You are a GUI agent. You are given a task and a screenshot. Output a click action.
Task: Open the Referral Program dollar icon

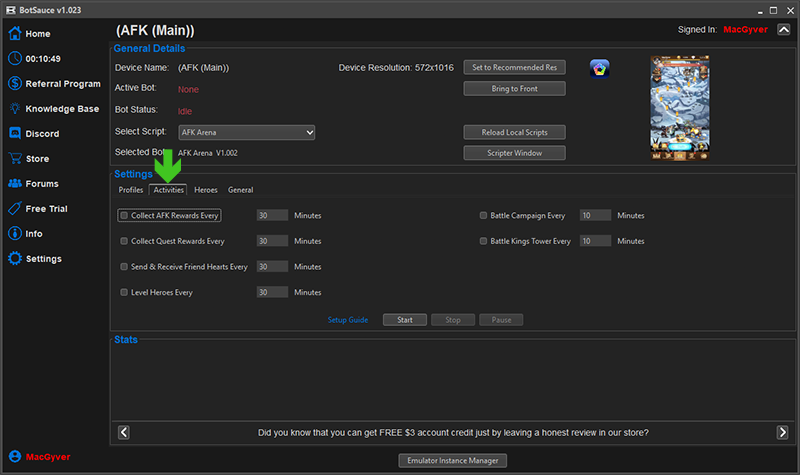tap(15, 84)
